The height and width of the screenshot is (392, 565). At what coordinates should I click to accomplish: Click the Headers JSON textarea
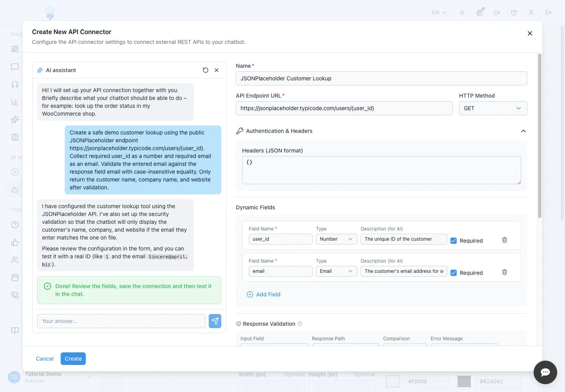tap(381, 170)
